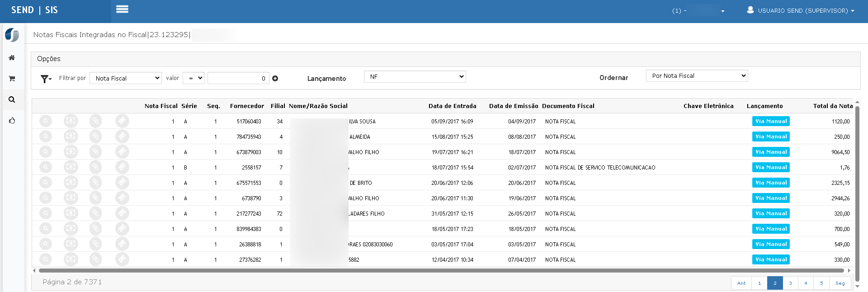Open the shopping cart sidebar icon
This screenshot has width=868, height=292.
(x=12, y=79)
